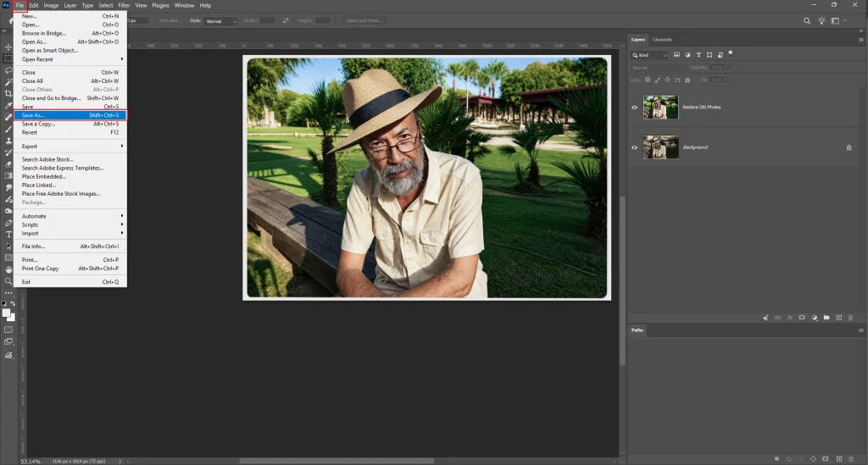The width and height of the screenshot is (868, 465).
Task: Select the Brush tool
Action: click(x=8, y=129)
